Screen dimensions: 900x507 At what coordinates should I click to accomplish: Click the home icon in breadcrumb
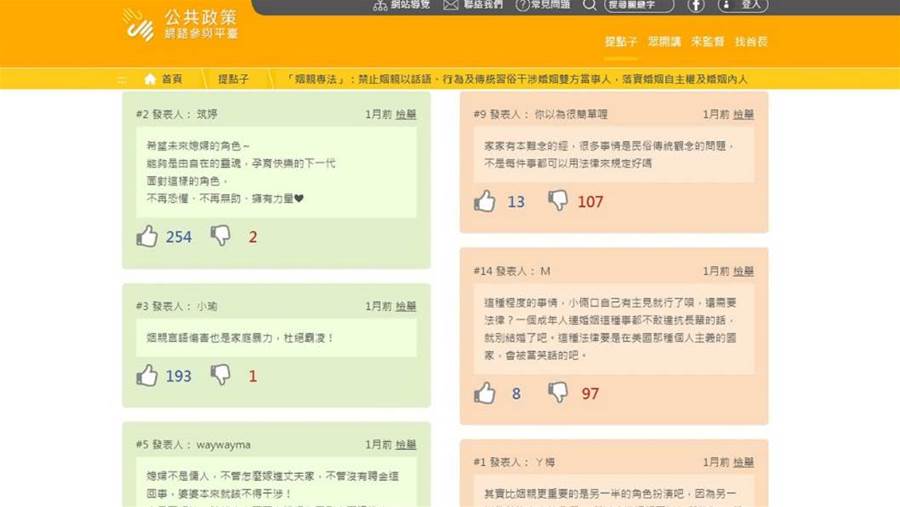150,79
